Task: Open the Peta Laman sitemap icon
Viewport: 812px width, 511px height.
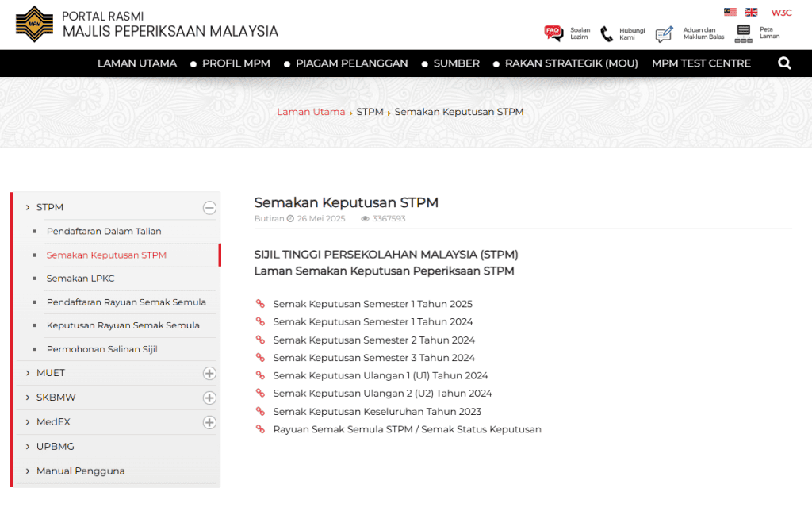Action: (x=744, y=33)
